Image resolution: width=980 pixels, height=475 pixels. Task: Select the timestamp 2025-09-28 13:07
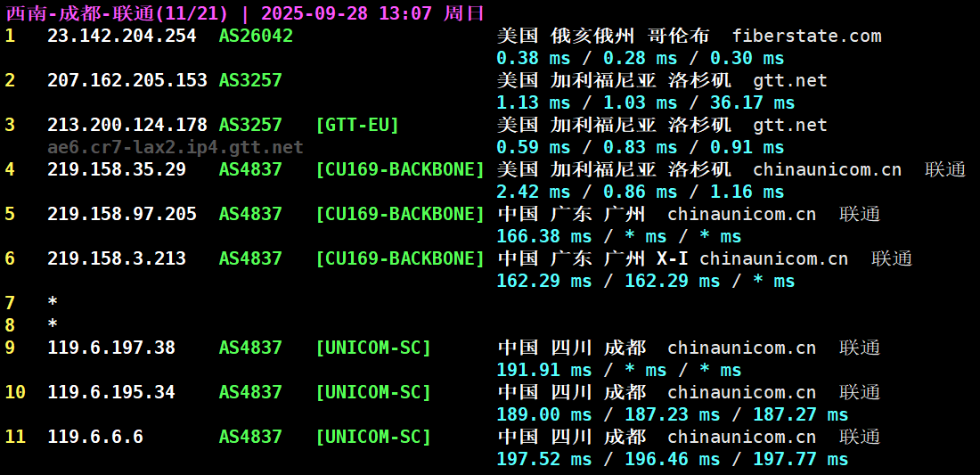click(347, 13)
